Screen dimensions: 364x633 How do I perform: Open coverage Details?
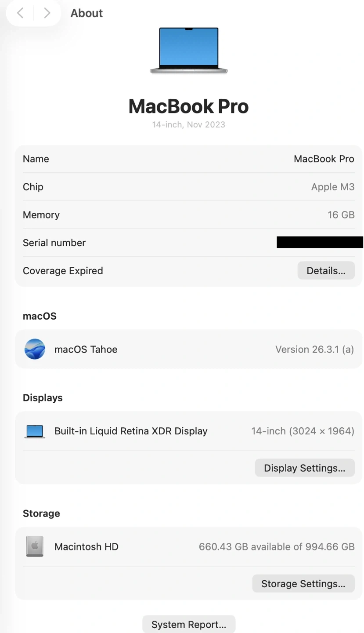326,271
